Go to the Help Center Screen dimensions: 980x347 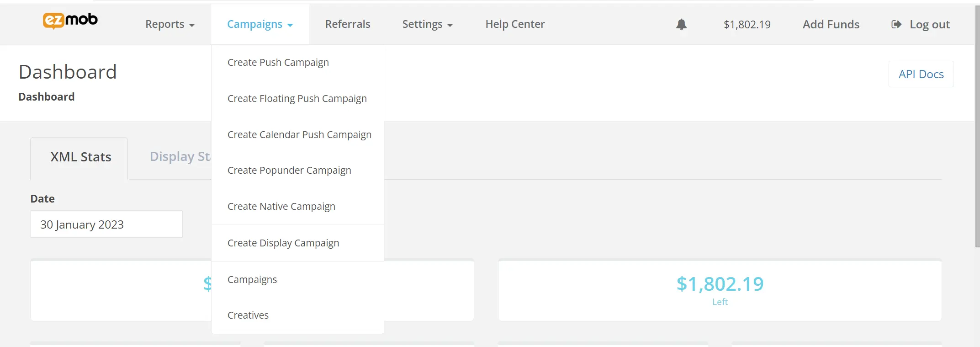pyautogui.click(x=515, y=24)
